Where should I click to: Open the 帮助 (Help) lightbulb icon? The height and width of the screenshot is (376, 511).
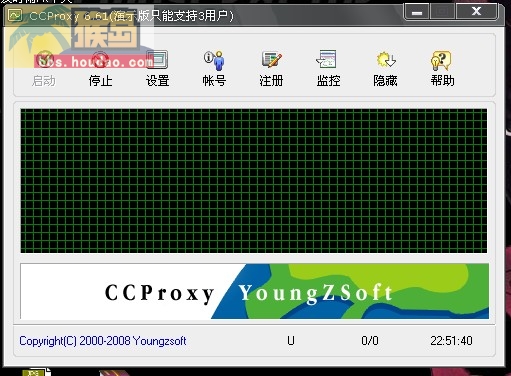[x=442, y=60]
